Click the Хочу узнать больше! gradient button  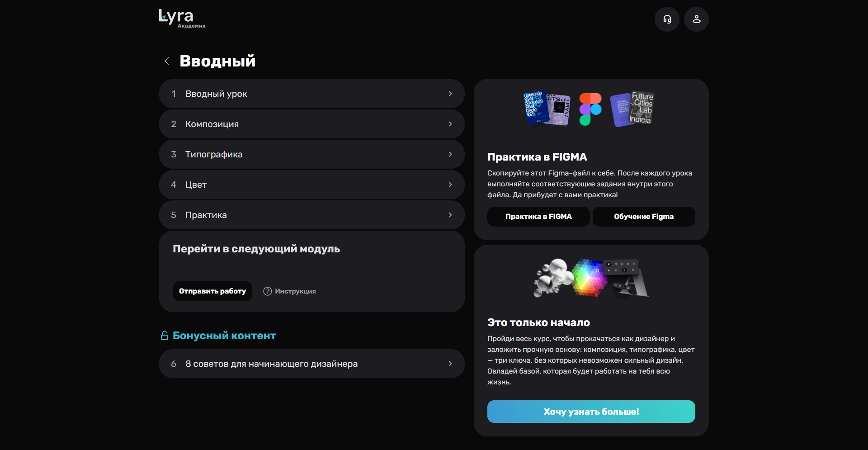tap(591, 412)
